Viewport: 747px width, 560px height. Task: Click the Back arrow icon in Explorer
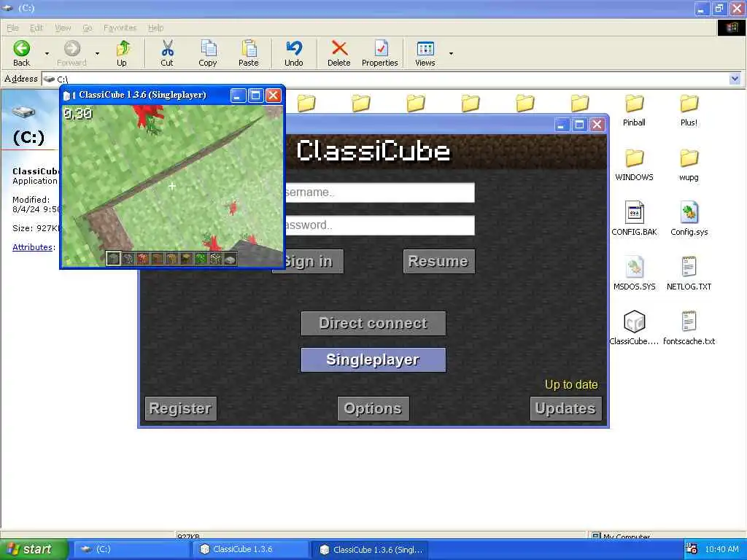click(21, 49)
